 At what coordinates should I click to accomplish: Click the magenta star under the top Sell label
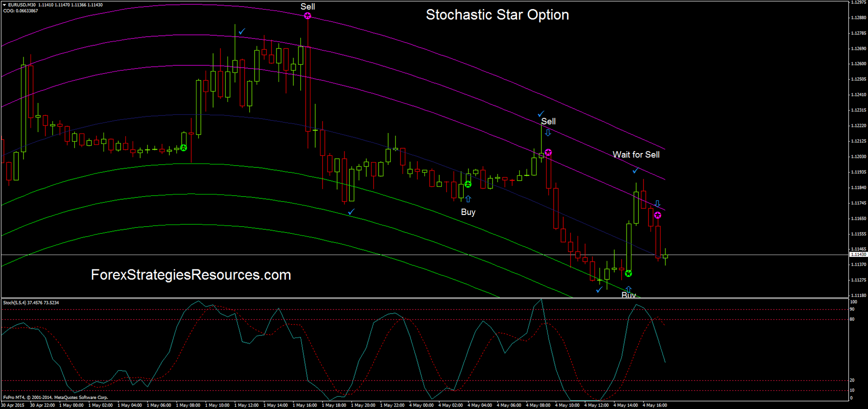coord(308,16)
